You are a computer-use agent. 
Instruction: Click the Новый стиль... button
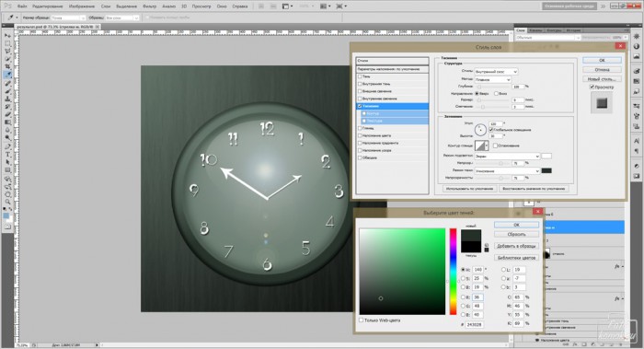coord(602,79)
